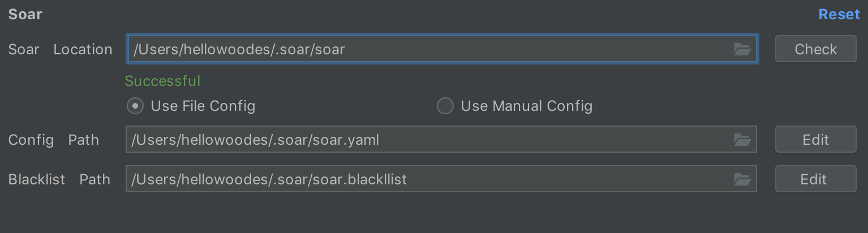Open folder browser for Config Path
Image resolution: width=868 pixels, height=233 pixels.
point(742,140)
